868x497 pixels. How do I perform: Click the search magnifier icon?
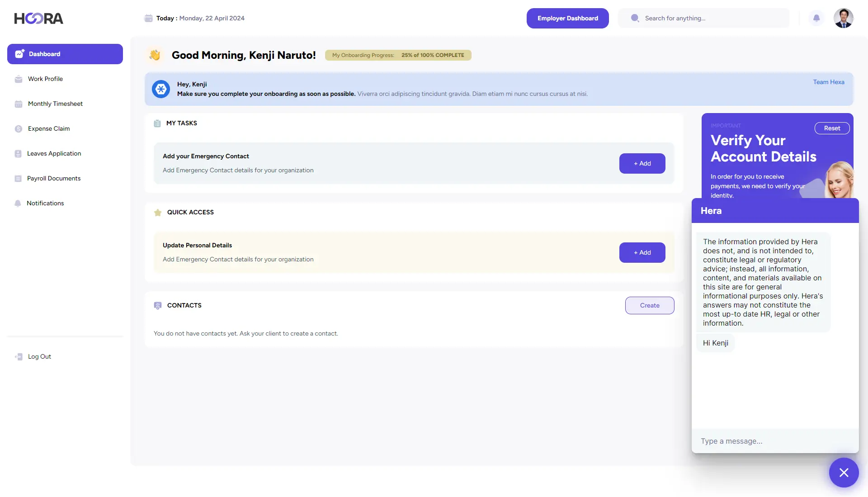click(x=635, y=18)
